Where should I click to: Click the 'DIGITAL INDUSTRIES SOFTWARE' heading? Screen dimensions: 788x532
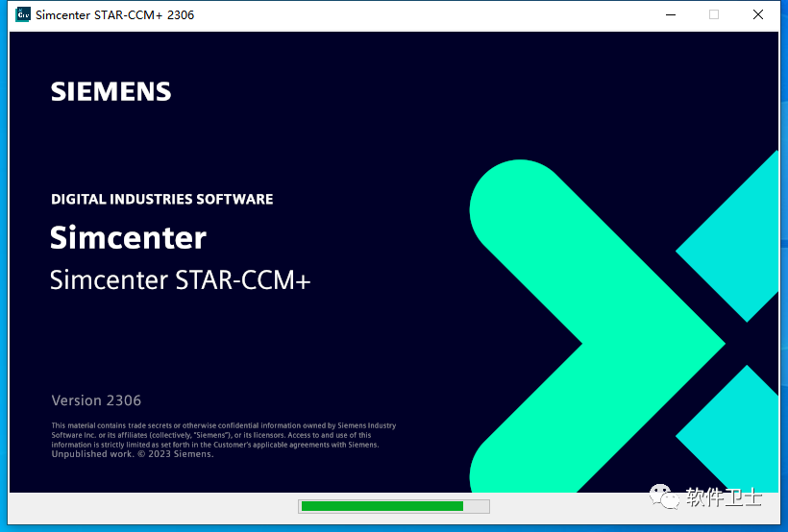tap(161, 200)
